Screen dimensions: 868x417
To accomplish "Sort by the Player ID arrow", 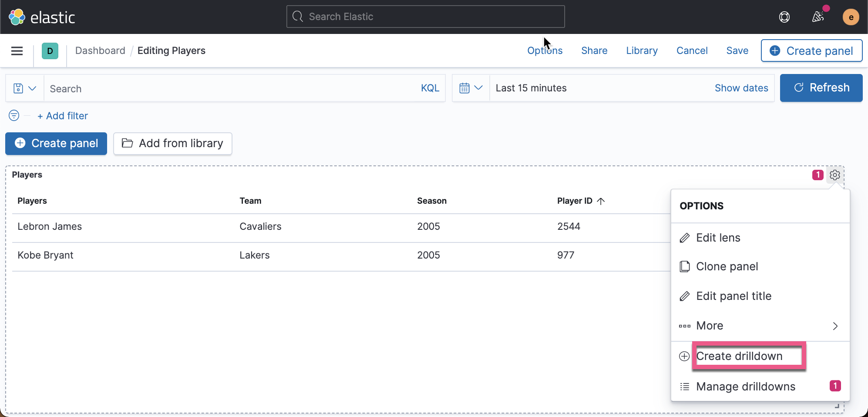I will click(601, 201).
